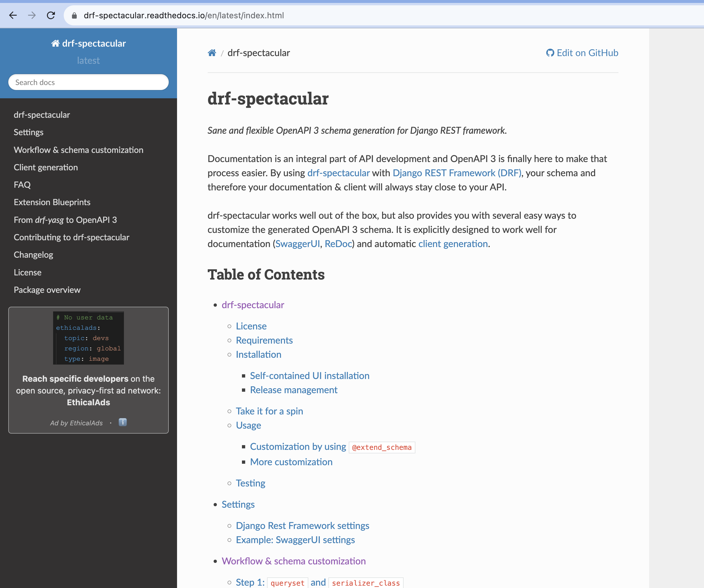
Task: Click the home icon in breadcrumb
Action: [212, 53]
